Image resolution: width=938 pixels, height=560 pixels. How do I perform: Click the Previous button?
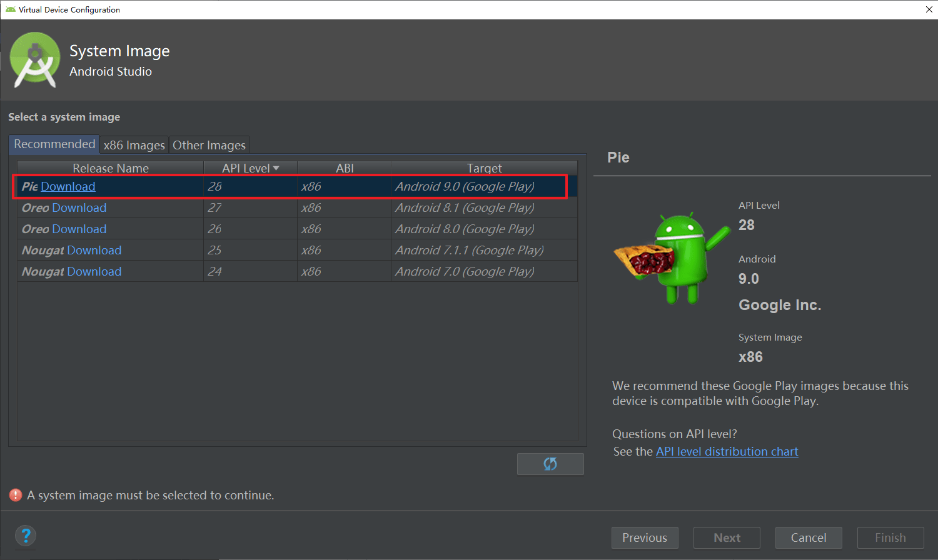click(x=645, y=537)
